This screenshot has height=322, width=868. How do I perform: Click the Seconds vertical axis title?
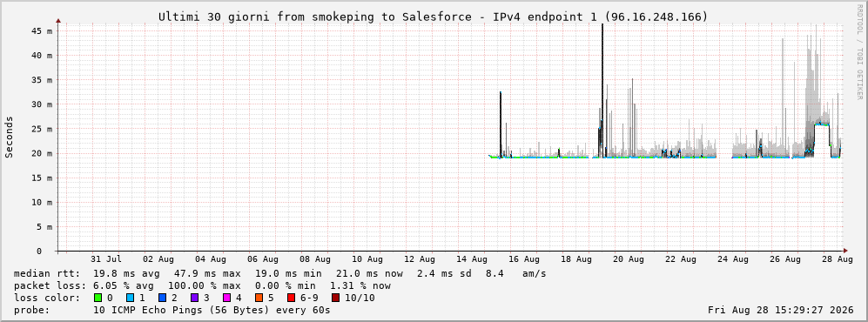10,138
